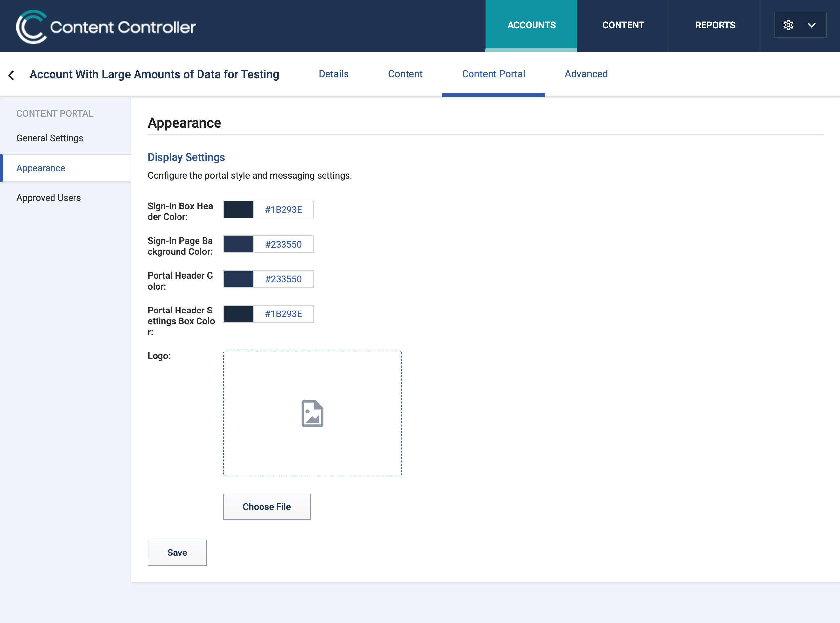Click the Content Controller logo
This screenshot has width=840, height=623.
106,27
